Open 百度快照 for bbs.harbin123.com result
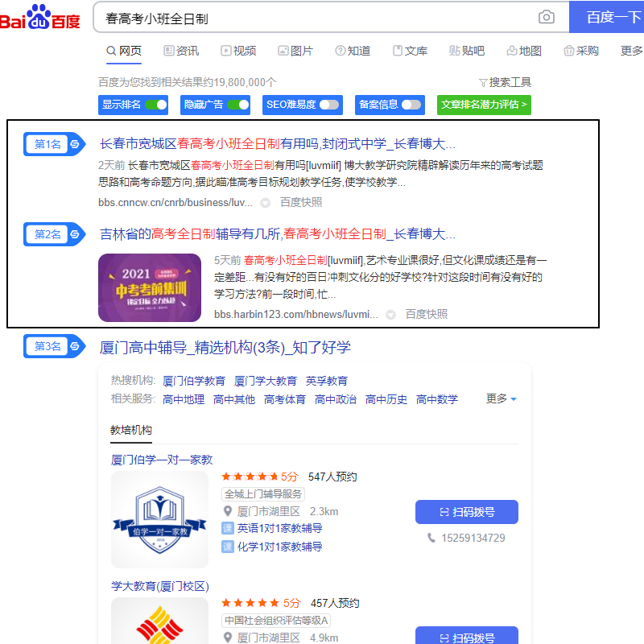644x644 pixels. pos(427,314)
